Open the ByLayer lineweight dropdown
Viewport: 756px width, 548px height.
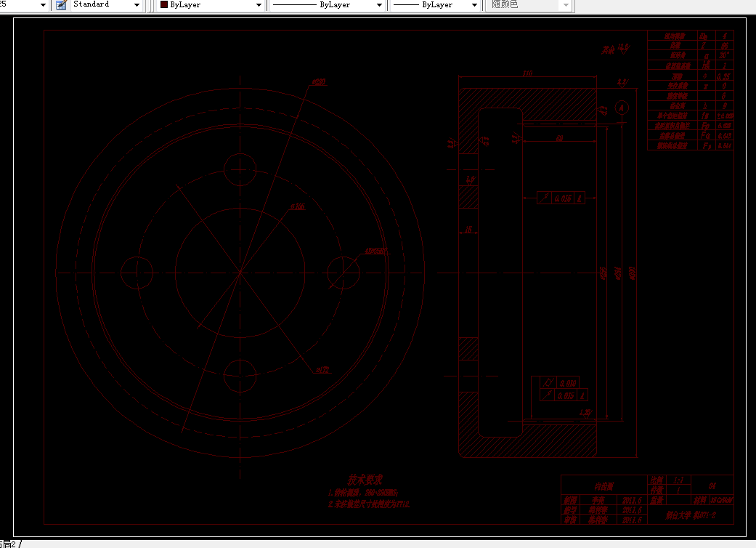474,5
